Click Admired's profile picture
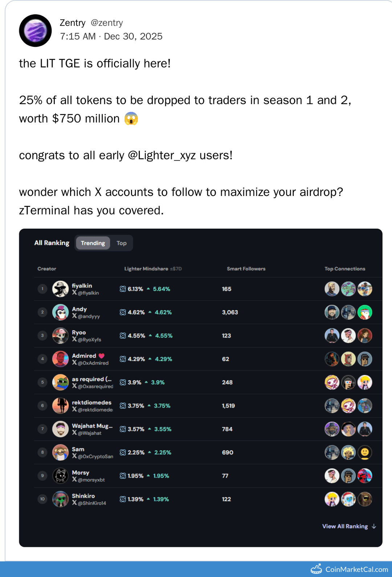This screenshot has height=577, width=392. pyautogui.click(x=60, y=359)
